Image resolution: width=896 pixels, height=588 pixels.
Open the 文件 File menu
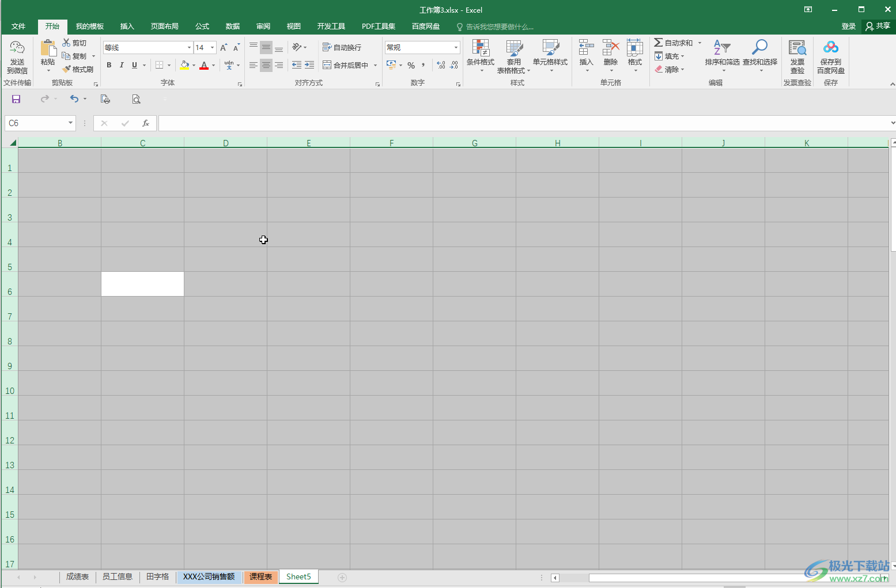coord(18,26)
